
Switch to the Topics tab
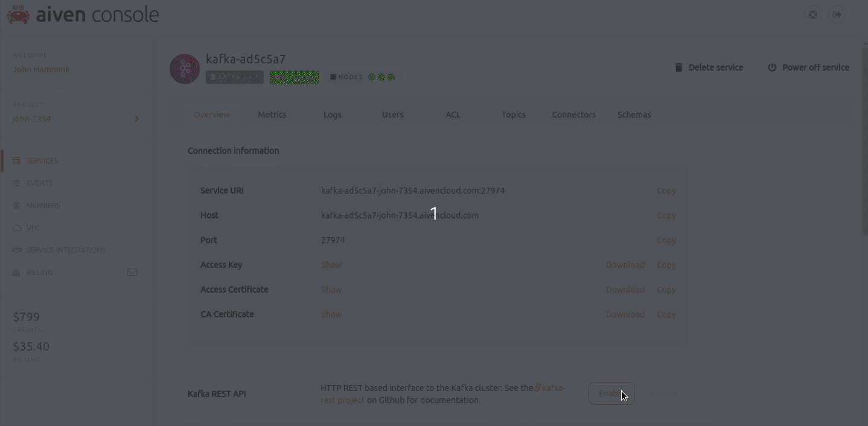[513, 114]
